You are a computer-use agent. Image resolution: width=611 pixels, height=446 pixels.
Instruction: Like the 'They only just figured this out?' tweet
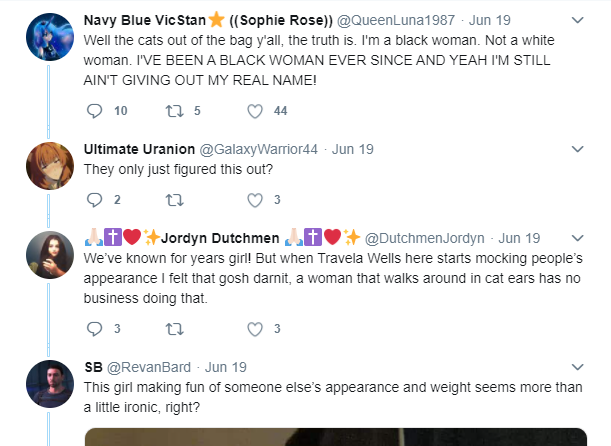pos(255,200)
